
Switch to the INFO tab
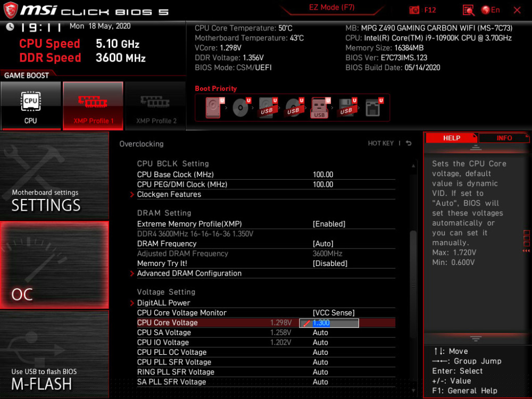click(504, 138)
